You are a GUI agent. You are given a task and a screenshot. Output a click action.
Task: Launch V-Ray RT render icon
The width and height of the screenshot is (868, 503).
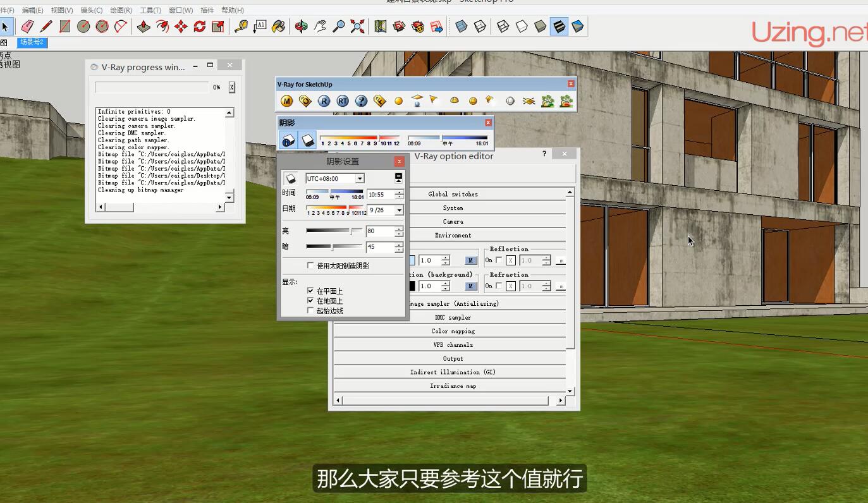point(342,101)
